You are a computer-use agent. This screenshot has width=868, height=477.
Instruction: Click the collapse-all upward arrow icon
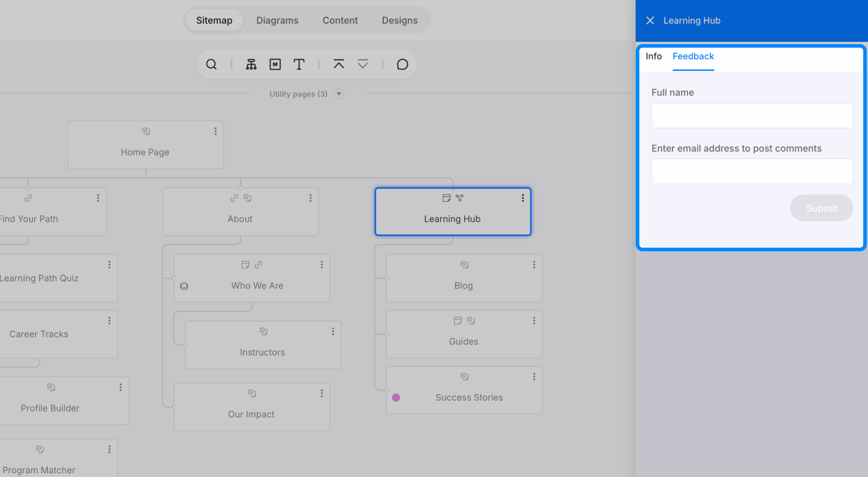coord(339,64)
